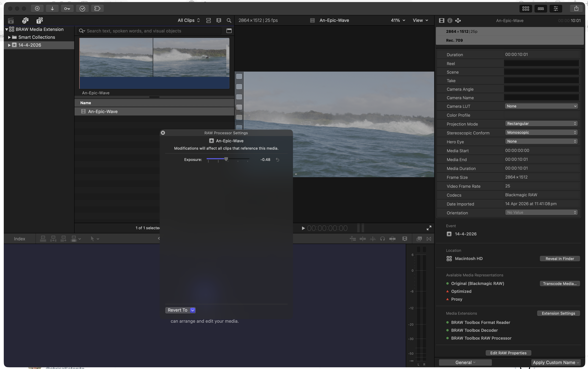Click the Exposure slider handle
The image size is (588, 369).
(226, 159)
